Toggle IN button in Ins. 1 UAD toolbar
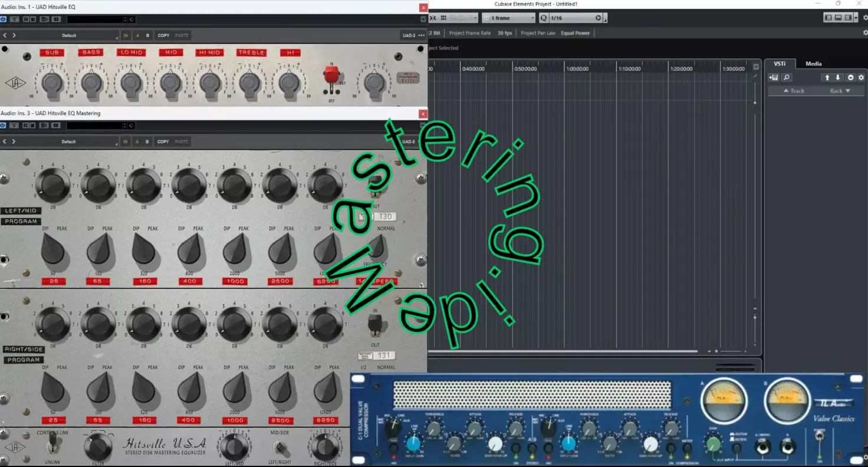868x467 pixels. coord(126,35)
